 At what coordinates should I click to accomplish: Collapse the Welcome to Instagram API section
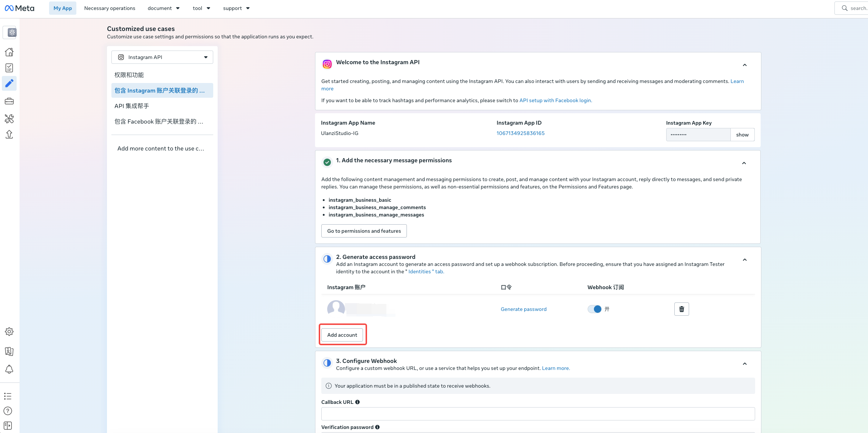click(745, 65)
